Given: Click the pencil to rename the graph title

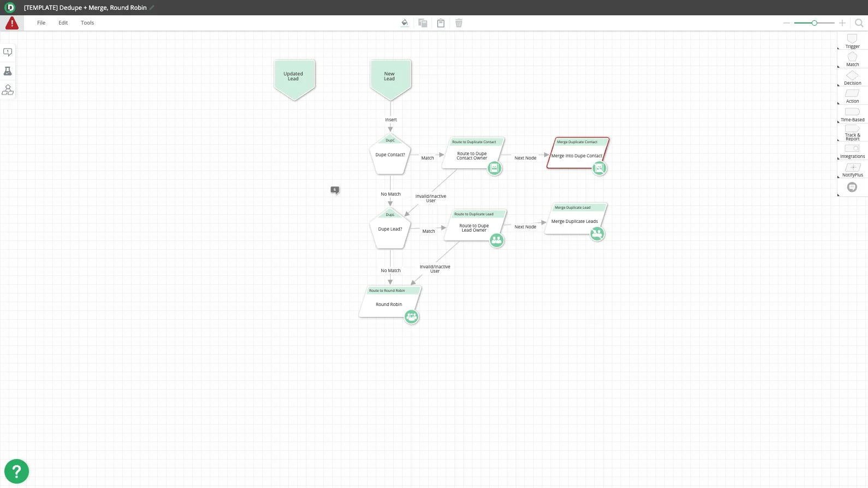Looking at the screenshot, I should [x=152, y=8].
